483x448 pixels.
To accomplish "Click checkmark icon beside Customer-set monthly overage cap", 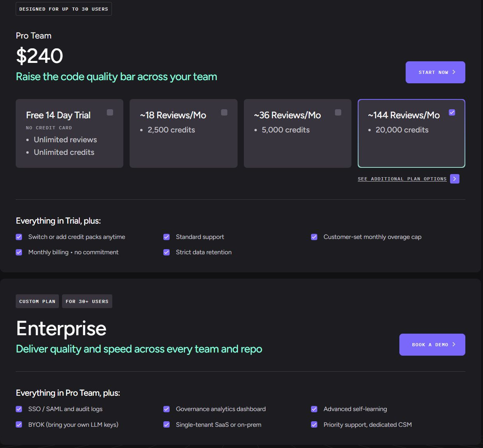I will 314,237.
